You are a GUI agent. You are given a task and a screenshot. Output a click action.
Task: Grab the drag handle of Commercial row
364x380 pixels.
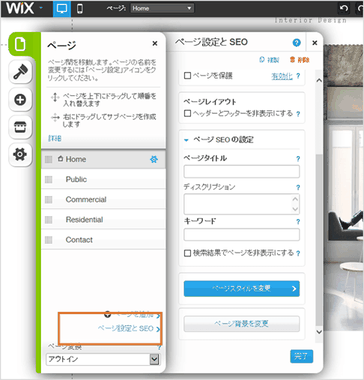point(49,200)
